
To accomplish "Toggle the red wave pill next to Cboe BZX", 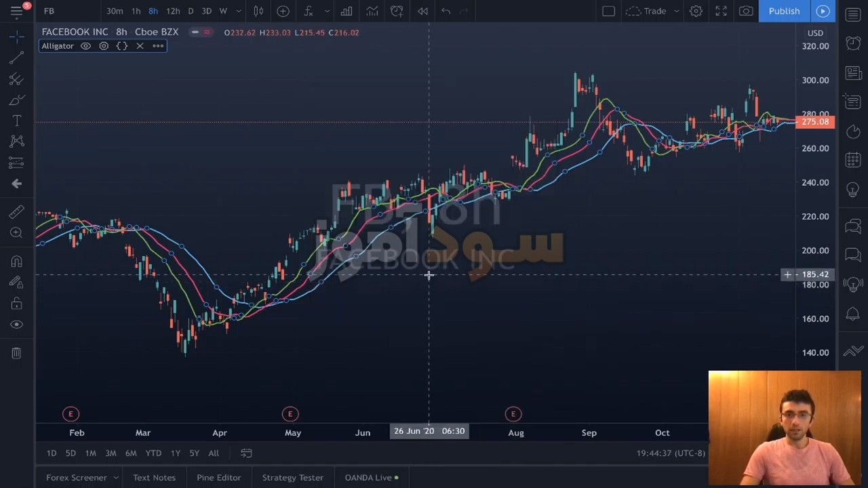I will point(208,32).
